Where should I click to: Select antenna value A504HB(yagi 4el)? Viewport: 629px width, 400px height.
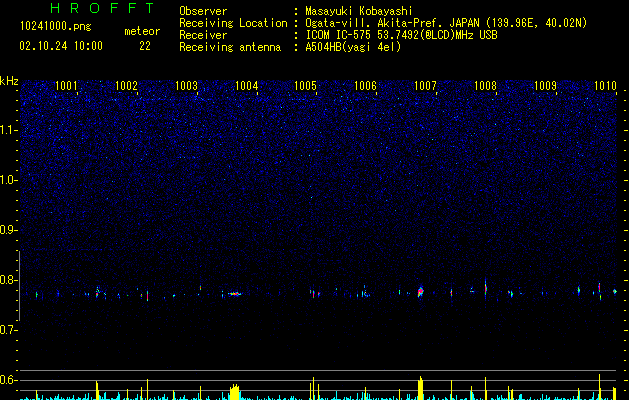click(353, 47)
